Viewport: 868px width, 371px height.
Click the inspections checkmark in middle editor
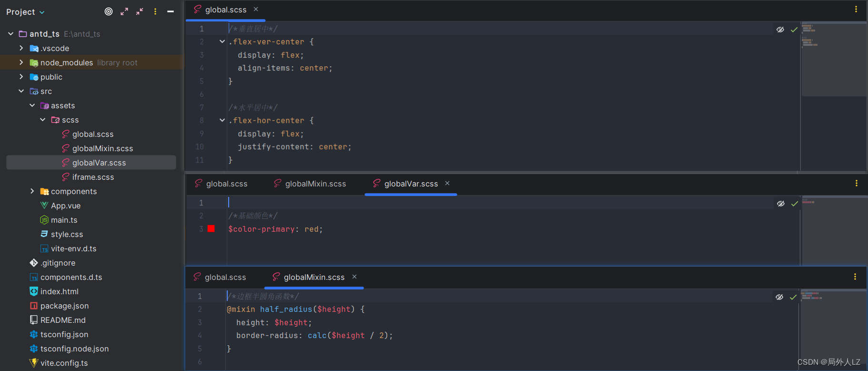[x=795, y=204]
